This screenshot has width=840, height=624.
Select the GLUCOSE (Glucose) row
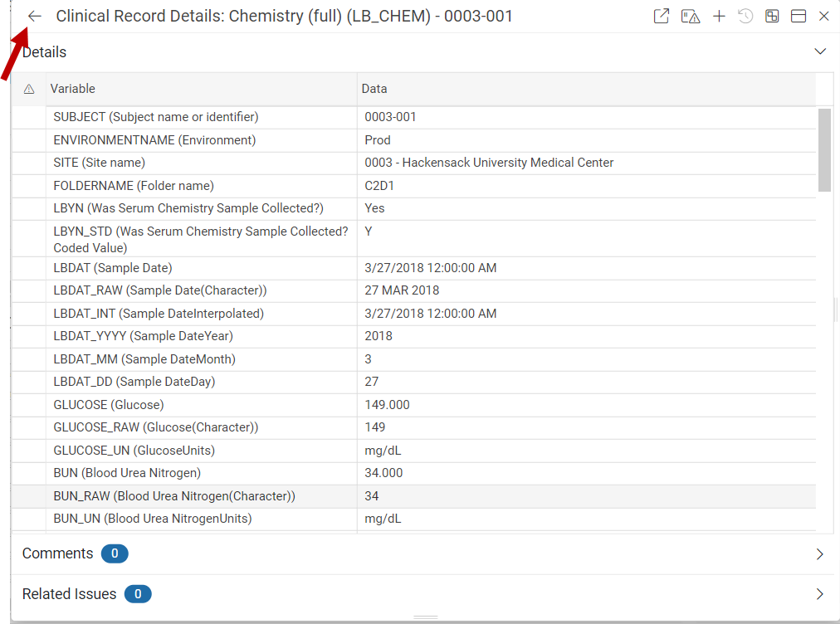click(413, 405)
